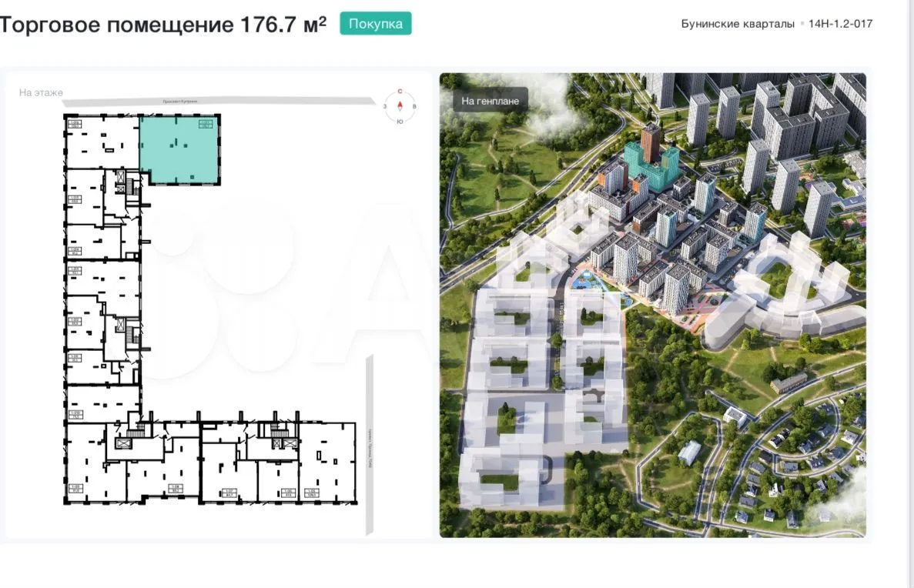This screenshot has width=914, height=588.
Task: Select the На этаже label
Action: (41, 92)
